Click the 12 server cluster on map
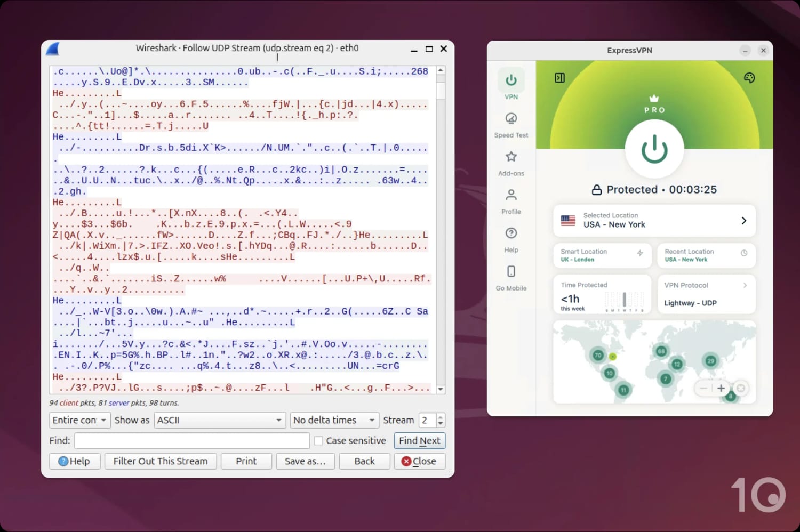The image size is (800, 532). pos(677,364)
